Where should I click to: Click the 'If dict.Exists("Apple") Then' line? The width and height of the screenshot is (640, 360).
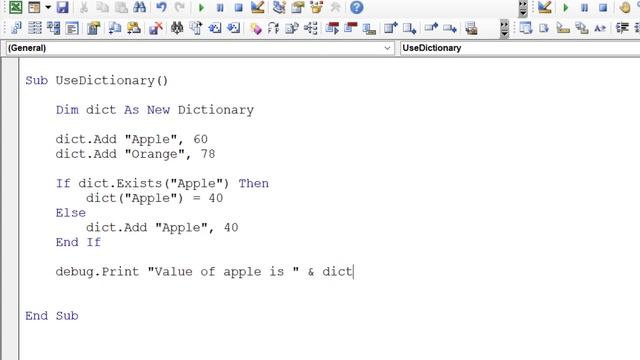tap(162, 184)
